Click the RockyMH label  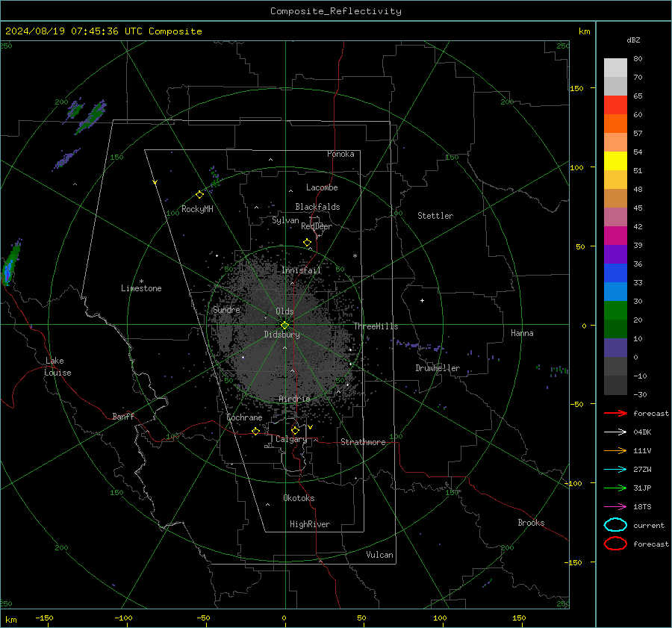pyautogui.click(x=197, y=209)
